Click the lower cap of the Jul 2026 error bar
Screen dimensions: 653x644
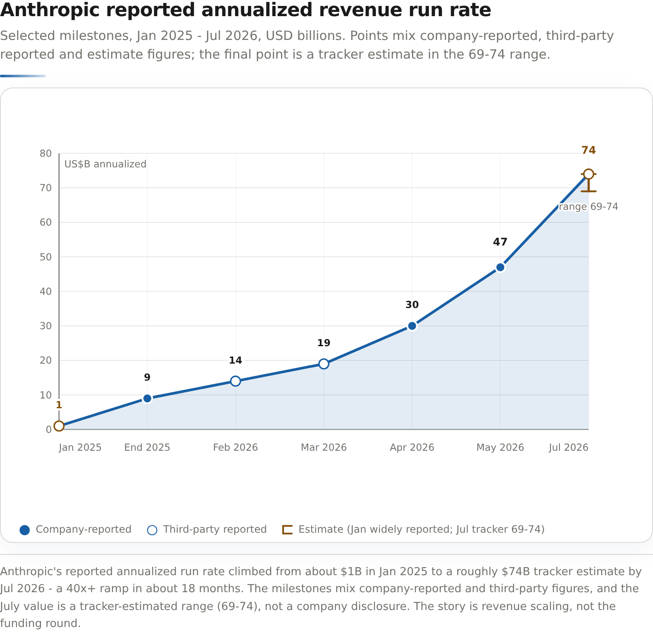[x=588, y=192]
